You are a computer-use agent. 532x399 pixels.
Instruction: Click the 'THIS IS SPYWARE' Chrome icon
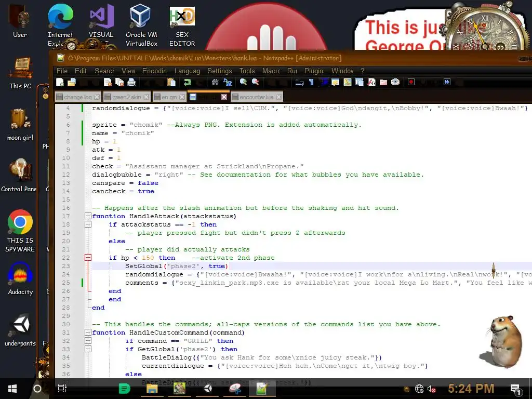pos(20,231)
